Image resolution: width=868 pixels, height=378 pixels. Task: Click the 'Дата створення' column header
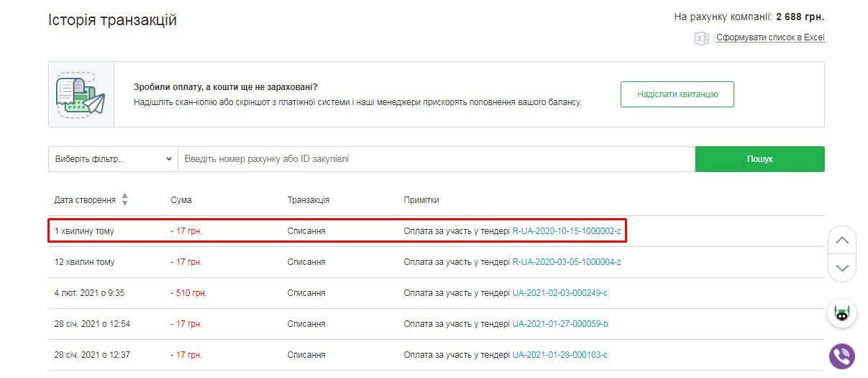coord(84,199)
